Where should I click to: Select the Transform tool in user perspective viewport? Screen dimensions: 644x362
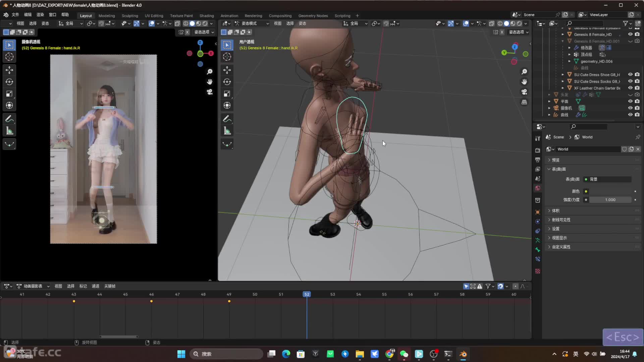[x=227, y=105]
